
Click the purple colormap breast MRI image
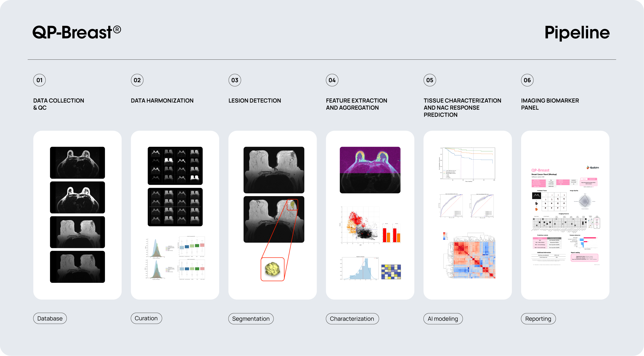click(370, 170)
